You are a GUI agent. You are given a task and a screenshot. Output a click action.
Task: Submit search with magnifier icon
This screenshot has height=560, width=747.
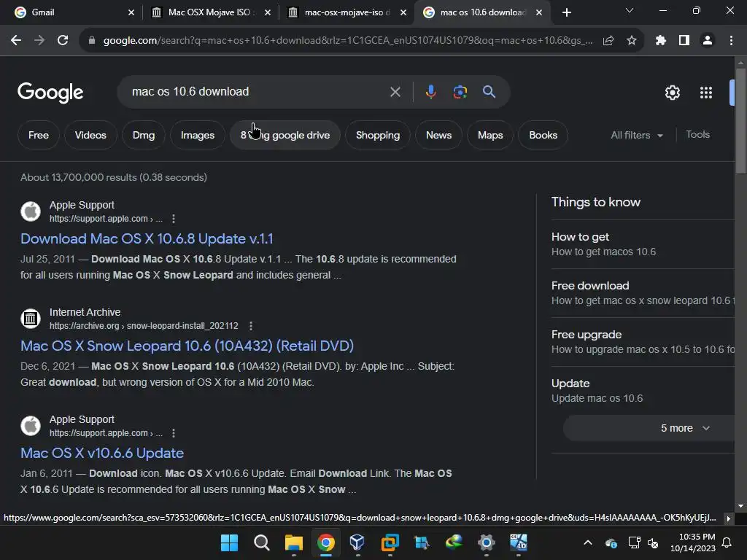pos(489,91)
